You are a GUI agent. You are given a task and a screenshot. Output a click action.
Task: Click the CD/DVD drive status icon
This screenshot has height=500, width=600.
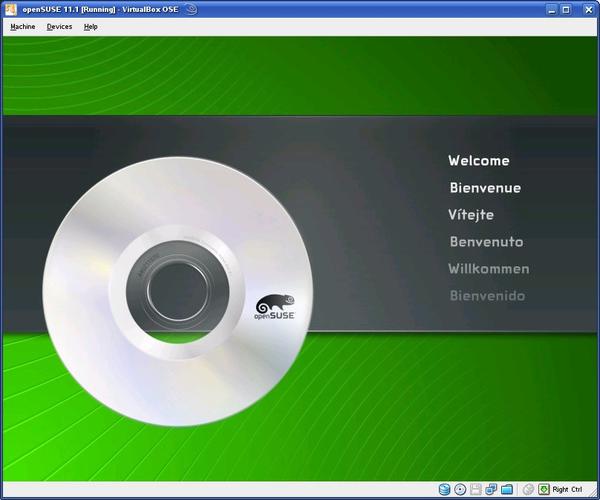(x=460, y=489)
